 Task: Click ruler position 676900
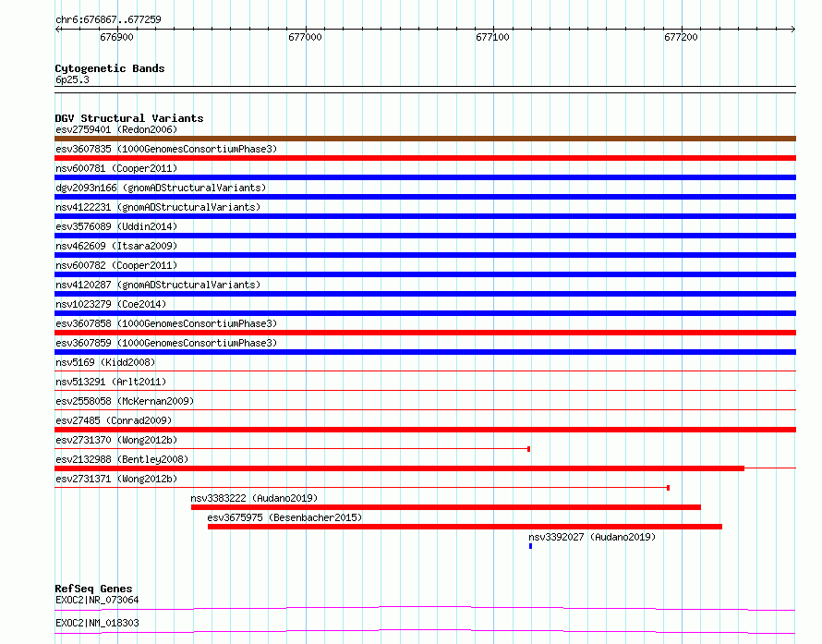117,37
